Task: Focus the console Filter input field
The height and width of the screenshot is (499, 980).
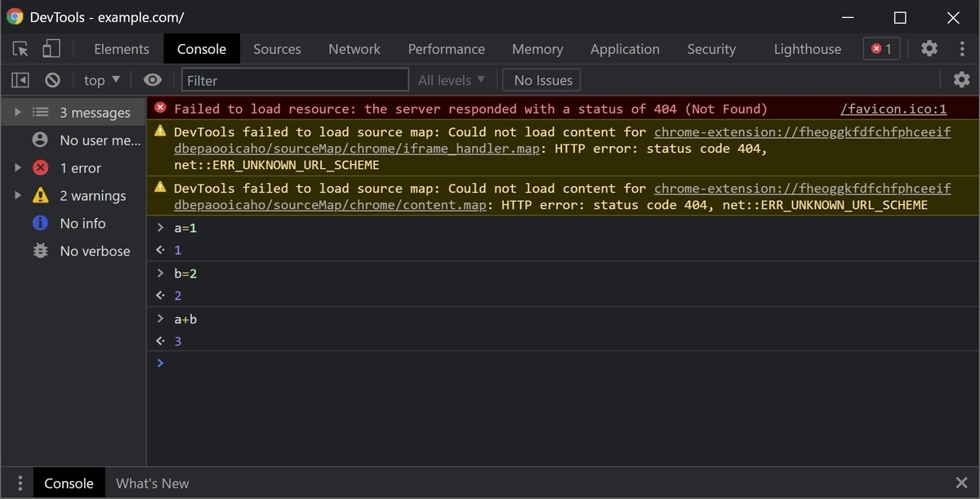Action: pyautogui.click(x=295, y=80)
